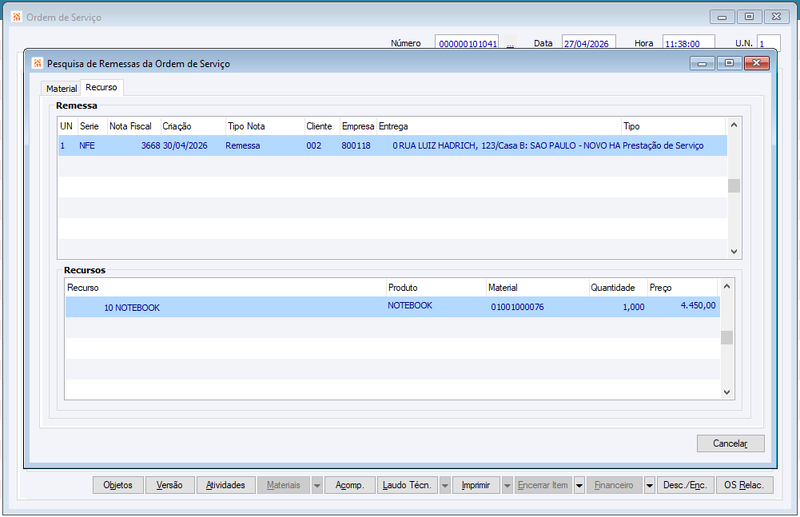
Task: Maximize the Pesquisa de Remessas dialog
Action: coord(729,63)
